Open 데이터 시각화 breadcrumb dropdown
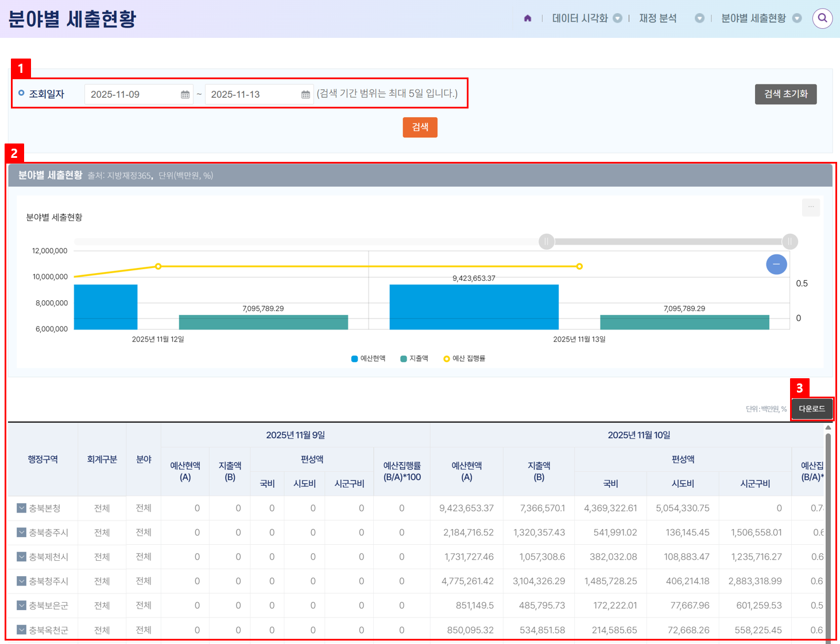Screen dimensions: 840x644 coord(617,18)
